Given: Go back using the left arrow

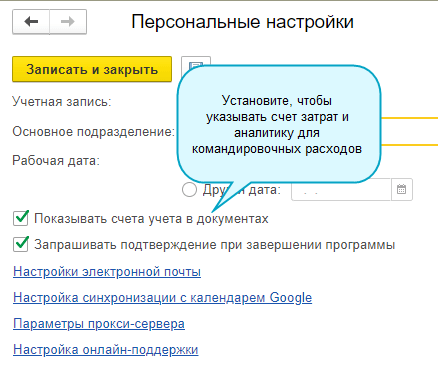Looking at the screenshot, I should click(31, 22).
